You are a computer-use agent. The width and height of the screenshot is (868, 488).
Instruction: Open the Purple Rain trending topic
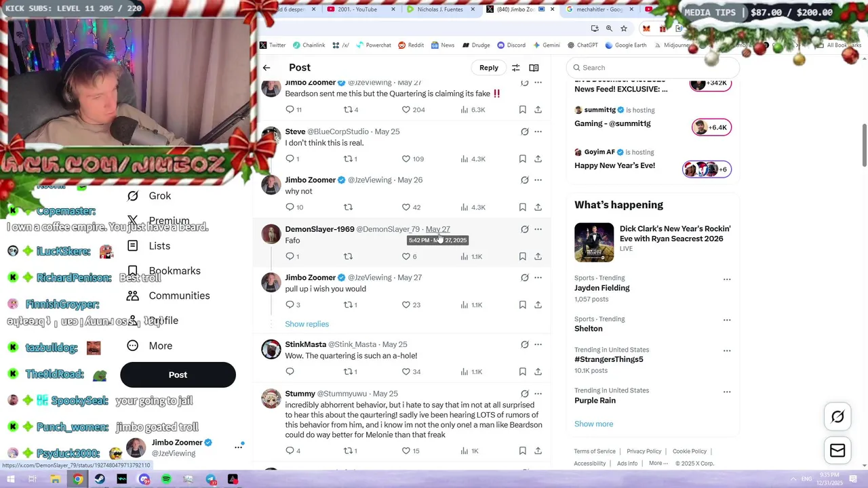(x=595, y=401)
